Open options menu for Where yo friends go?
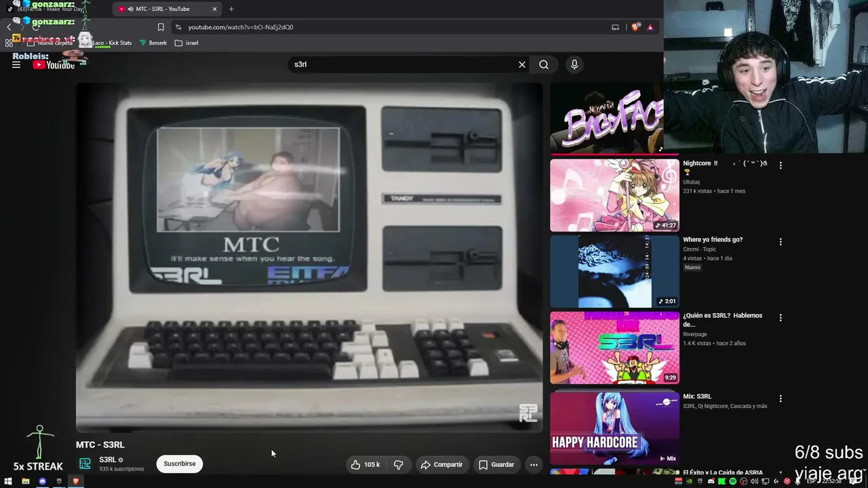The width and height of the screenshot is (868, 488). [x=781, y=241]
